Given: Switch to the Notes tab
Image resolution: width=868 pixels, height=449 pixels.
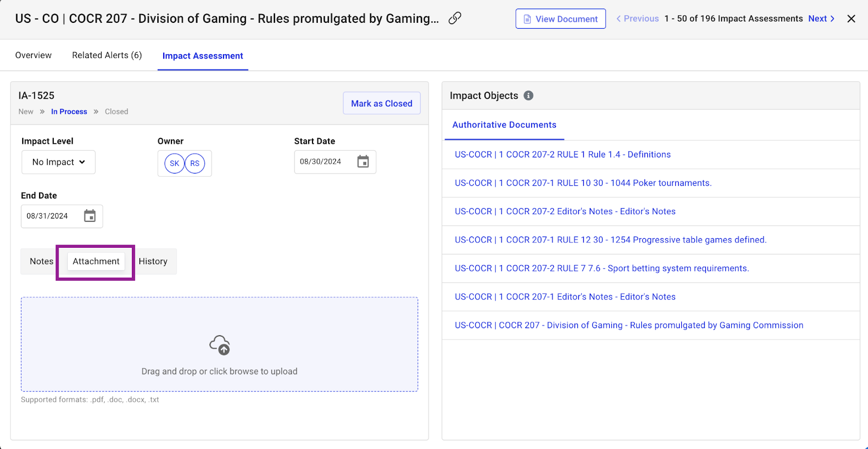Looking at the screenshot, I should tap(41, 261).
